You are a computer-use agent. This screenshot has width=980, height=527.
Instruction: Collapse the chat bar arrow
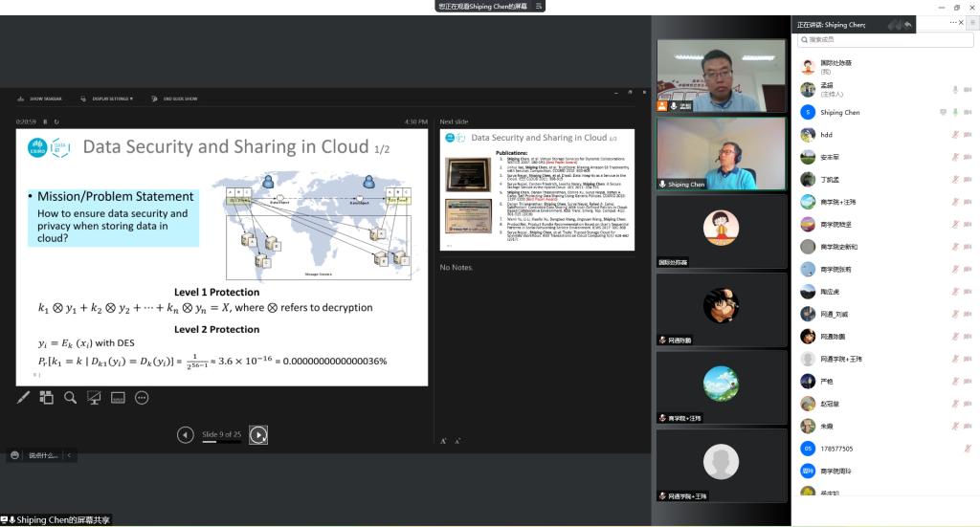point(69,455)
